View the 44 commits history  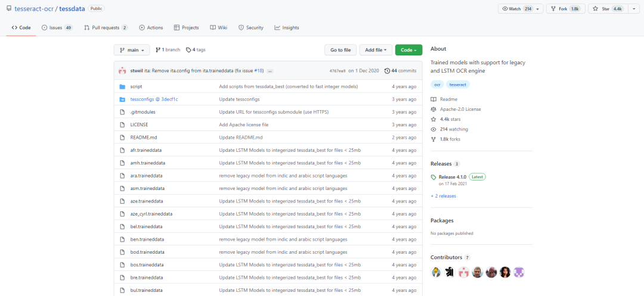401,70
